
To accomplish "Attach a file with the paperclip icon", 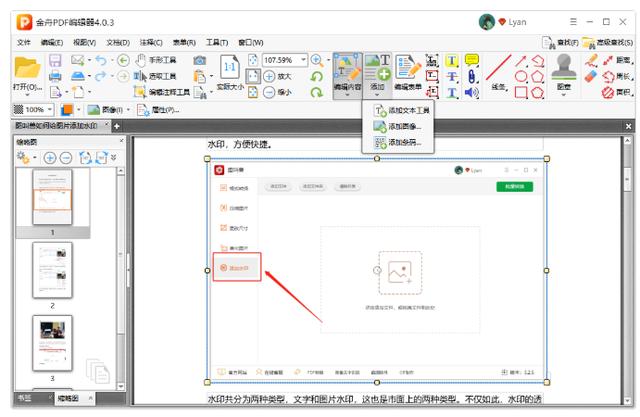I will 471,76.
